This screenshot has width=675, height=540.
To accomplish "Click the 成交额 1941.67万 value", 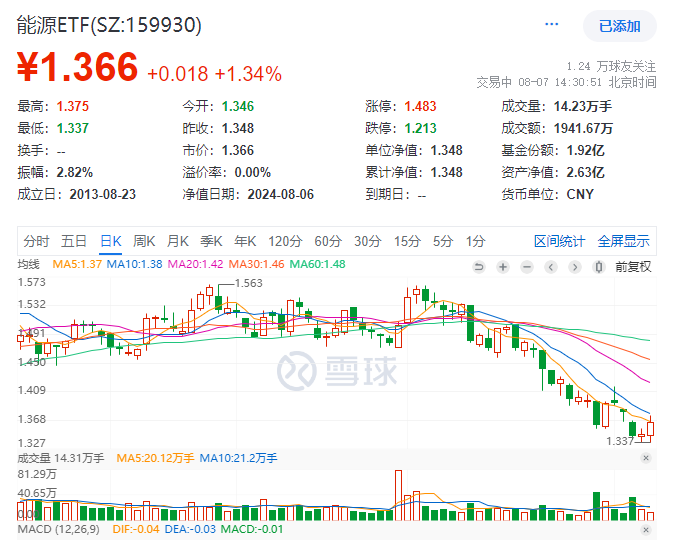I will coord(583,128).
